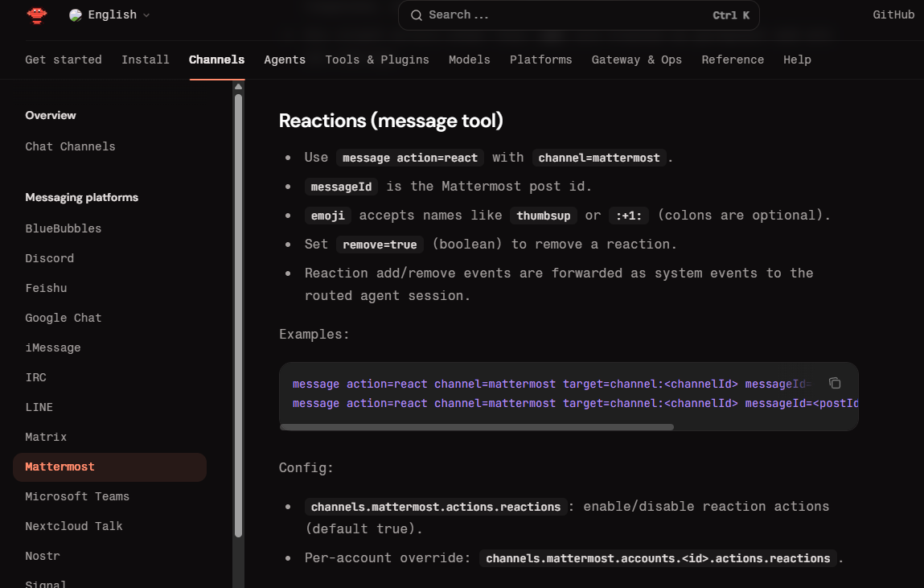Click the 'thumbsup' inline code

(544, 216)
